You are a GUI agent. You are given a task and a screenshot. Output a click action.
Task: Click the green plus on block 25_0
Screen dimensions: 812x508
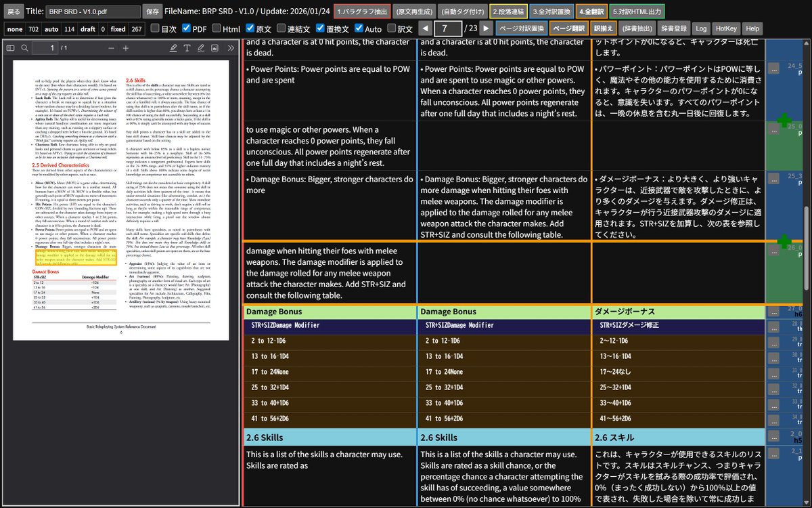point(784,121)
